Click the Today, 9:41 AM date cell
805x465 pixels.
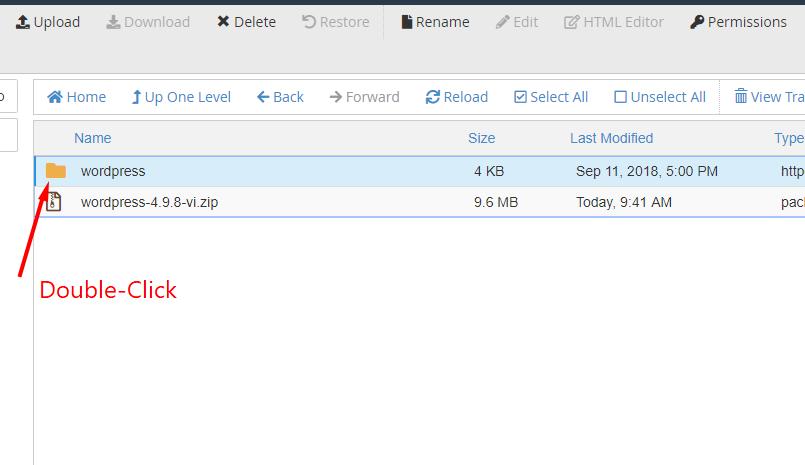pos(624,202)
